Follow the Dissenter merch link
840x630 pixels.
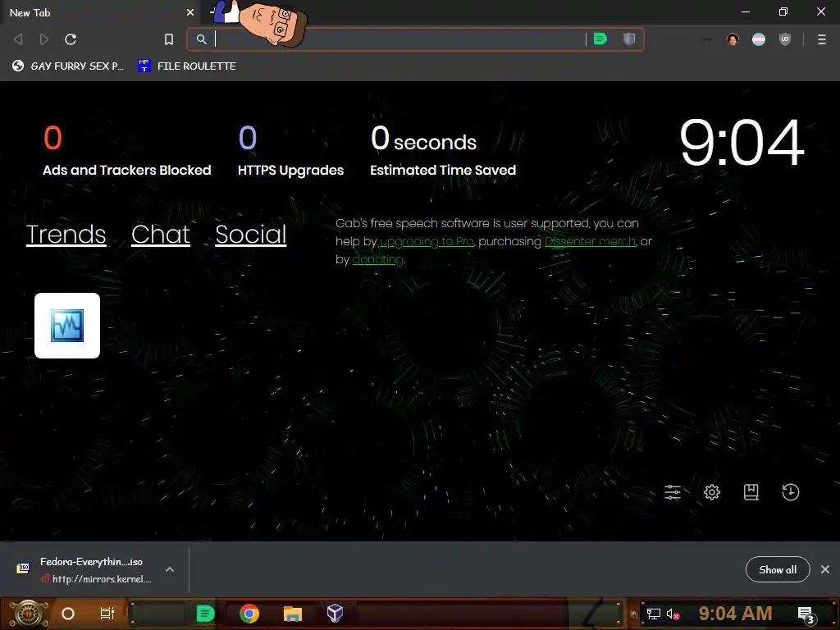(590, 242)
